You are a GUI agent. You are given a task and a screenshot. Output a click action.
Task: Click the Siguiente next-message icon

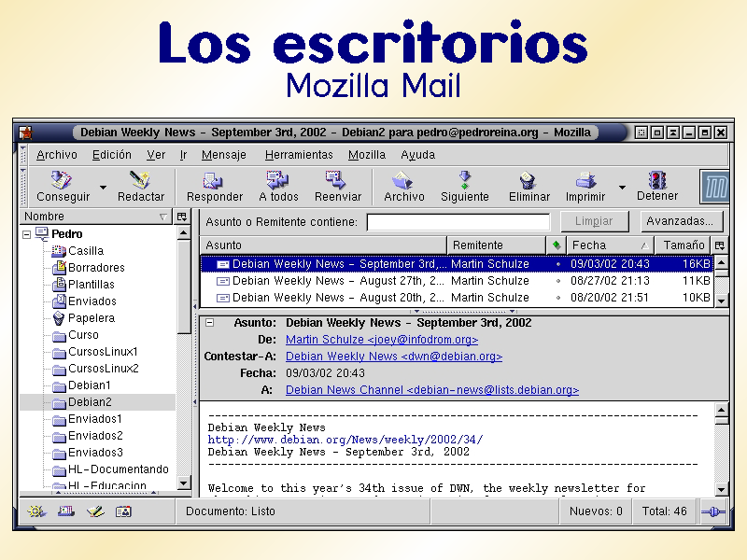(x=464, y=180)
